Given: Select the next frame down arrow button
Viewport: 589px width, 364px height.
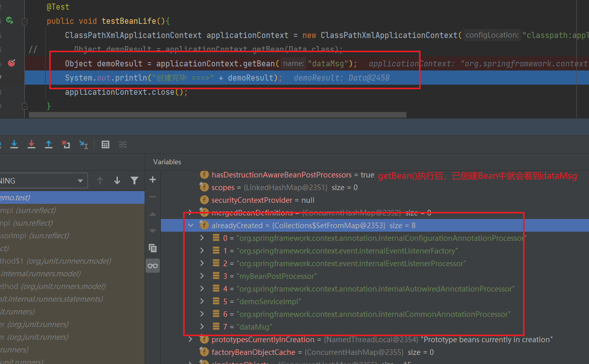Looking at the screenshot, I should coord(117,180).
